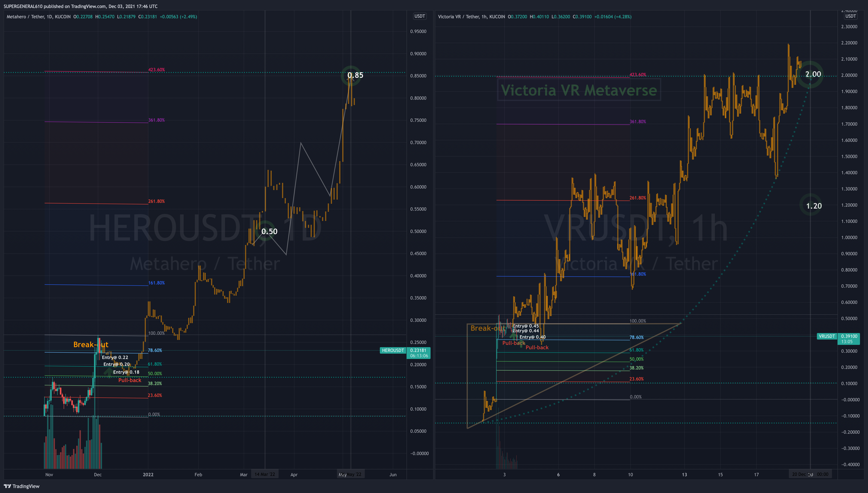868x493 pixels.
Task: Click the 23.60% fib label on Metahero chart
Action: (155, 395)
